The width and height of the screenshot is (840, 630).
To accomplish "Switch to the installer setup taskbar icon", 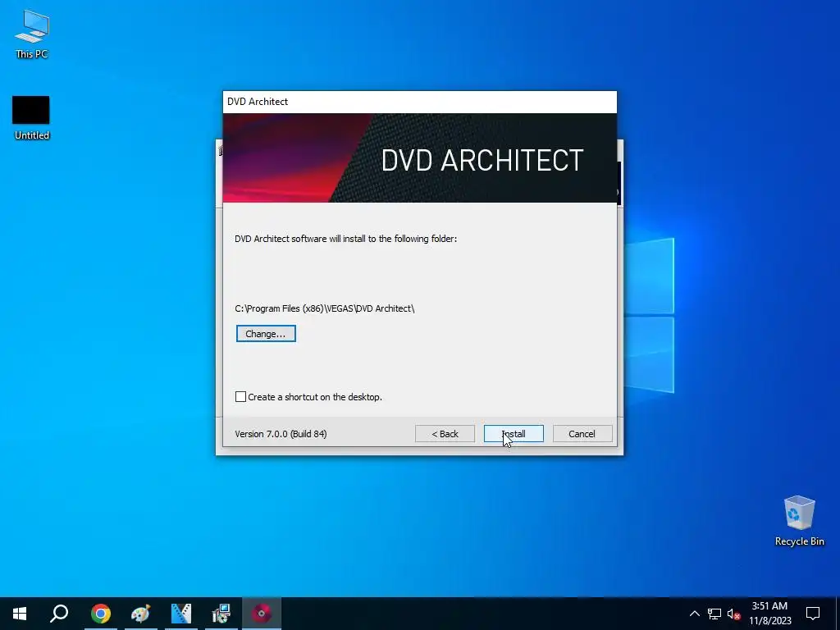I will [221, 614].
